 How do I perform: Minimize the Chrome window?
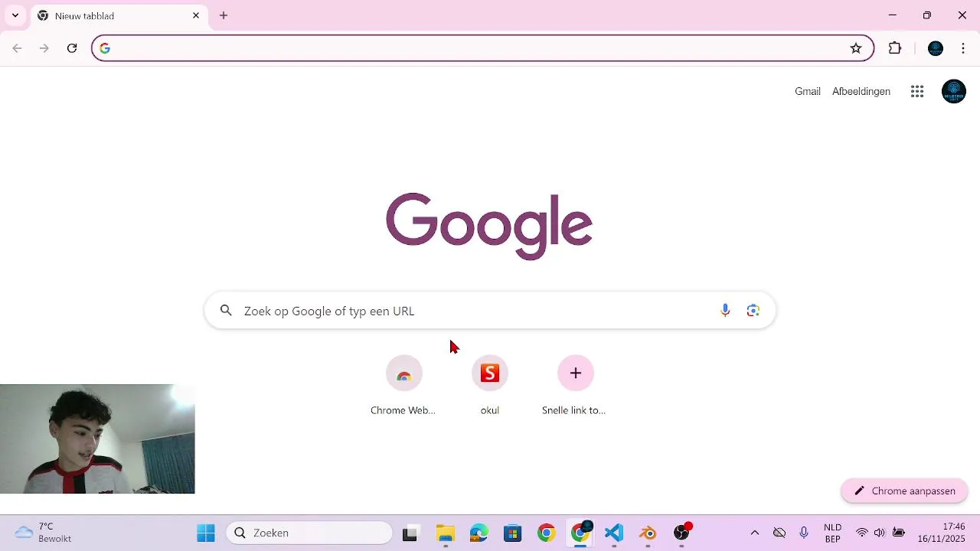coord(892,15)
